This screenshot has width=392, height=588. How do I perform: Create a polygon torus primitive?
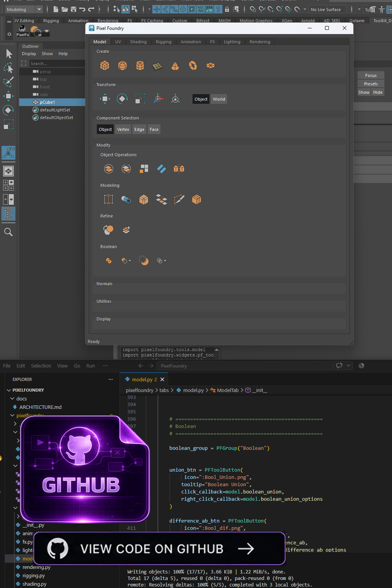193,66
